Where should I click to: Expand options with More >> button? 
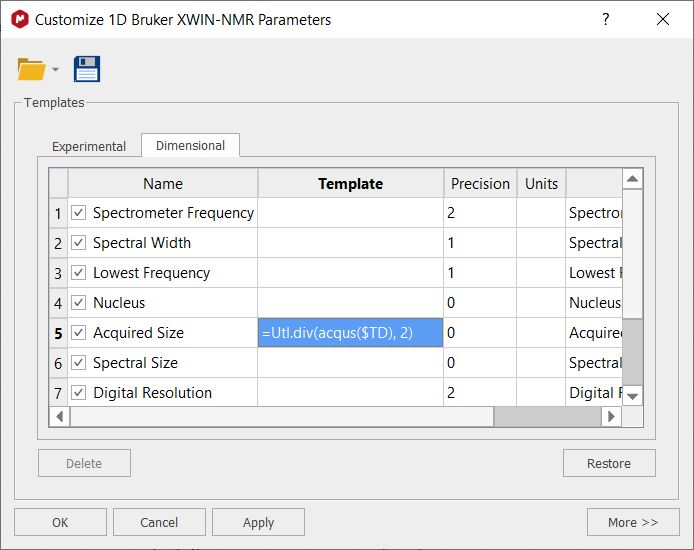click(633, 522)
